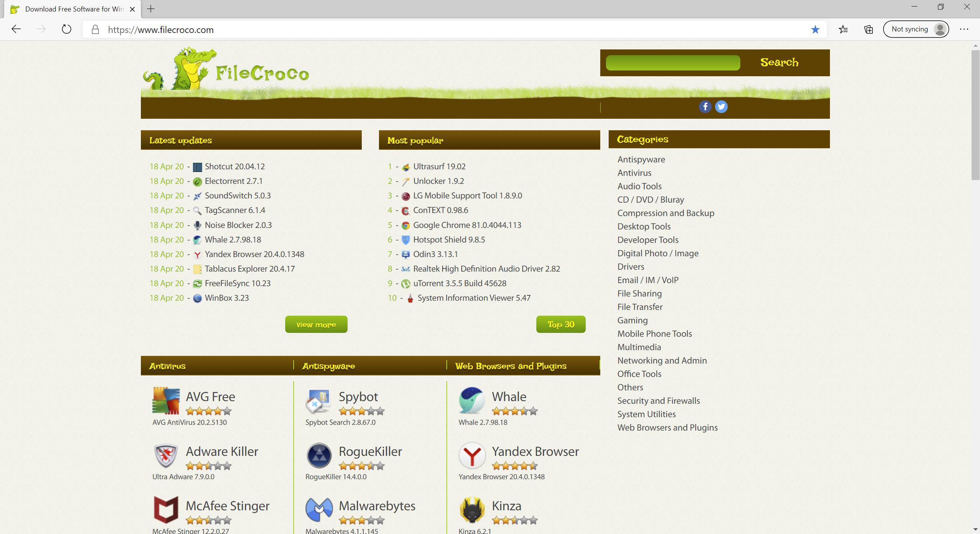Click the Noise Blocker microphone icon
This screenshot has width=980, height=534.
[197, 225]
